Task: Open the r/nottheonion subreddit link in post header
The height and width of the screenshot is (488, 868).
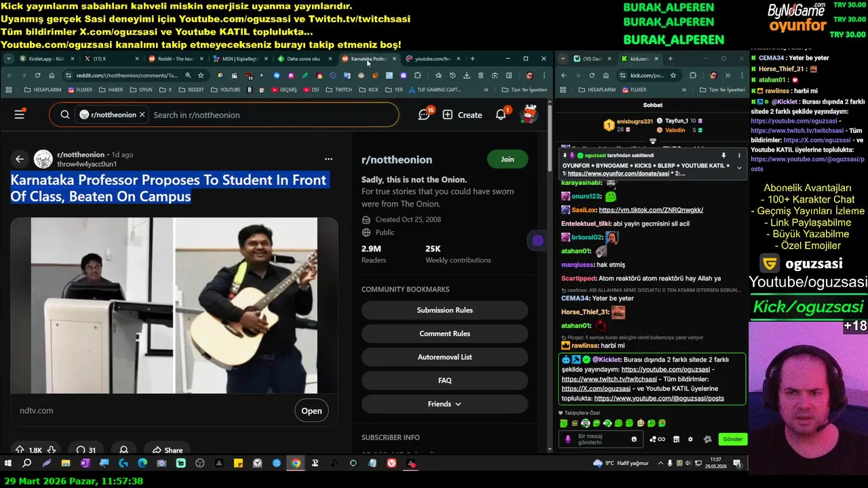Action: (x=81, y=155)
